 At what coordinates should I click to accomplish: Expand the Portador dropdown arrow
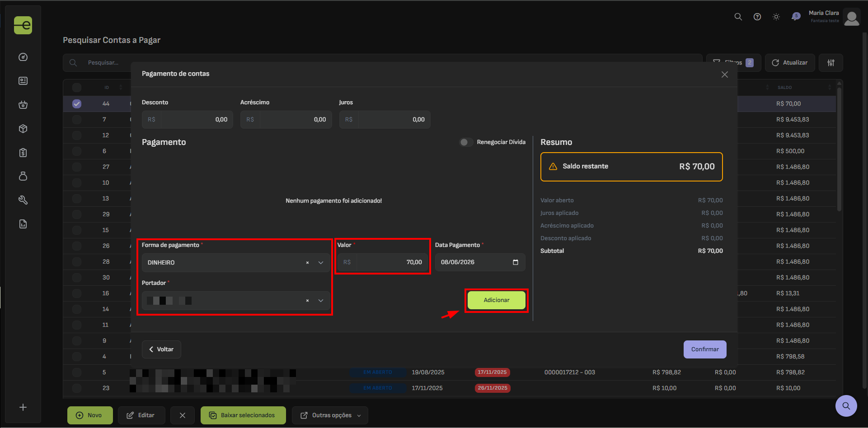coord(321,301)
